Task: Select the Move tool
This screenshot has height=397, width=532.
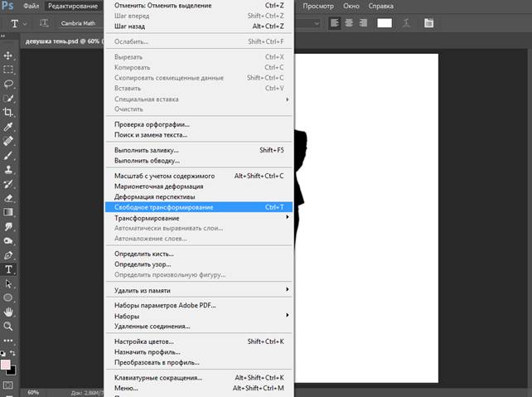Action: point(8,56)
